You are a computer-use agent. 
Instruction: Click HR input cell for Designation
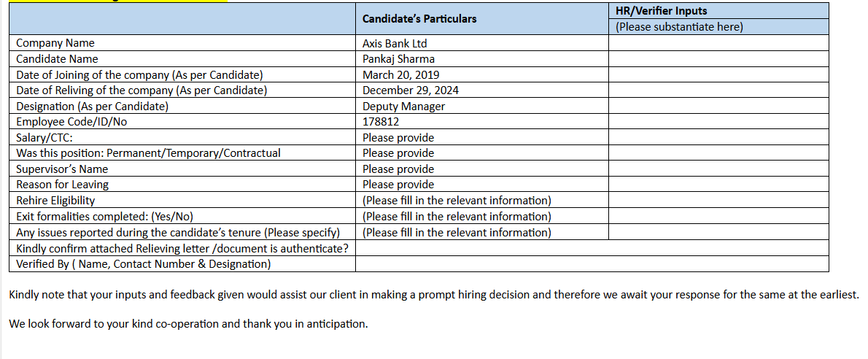[718, 106]
